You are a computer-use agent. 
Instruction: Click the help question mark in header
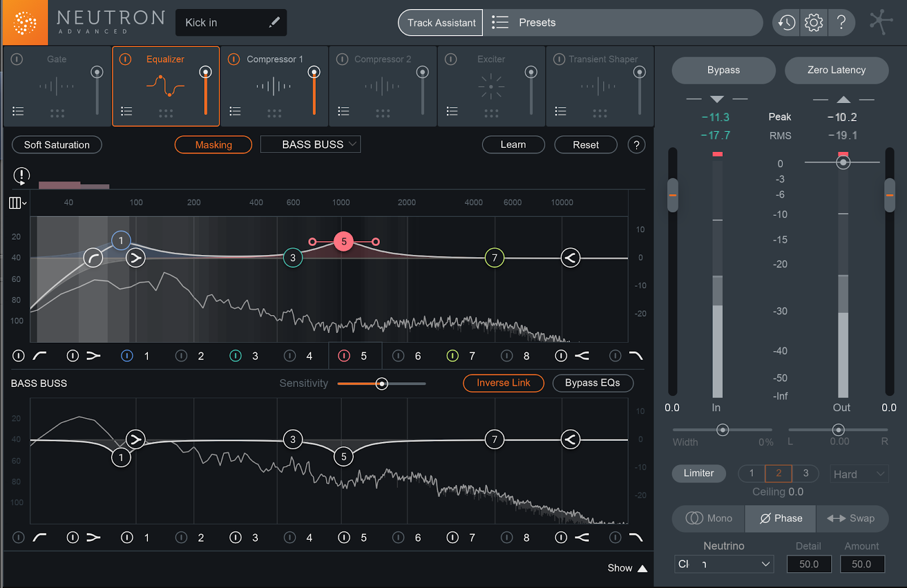point(841,23)
